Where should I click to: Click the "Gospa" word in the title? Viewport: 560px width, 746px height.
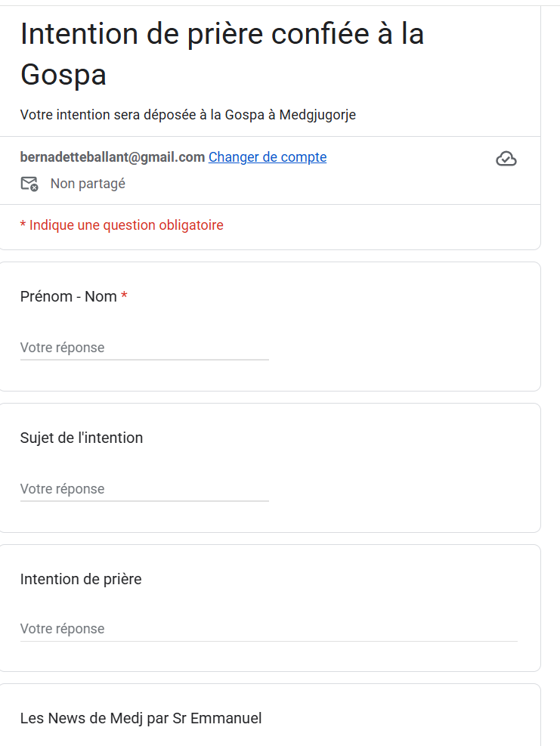pos(63,75)
